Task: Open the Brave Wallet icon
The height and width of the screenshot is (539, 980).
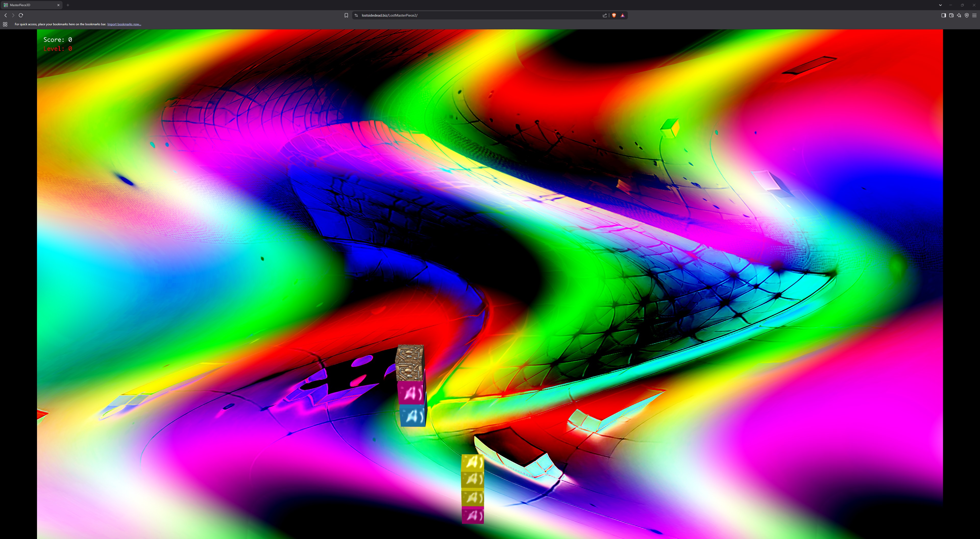Action: (951, 15)
